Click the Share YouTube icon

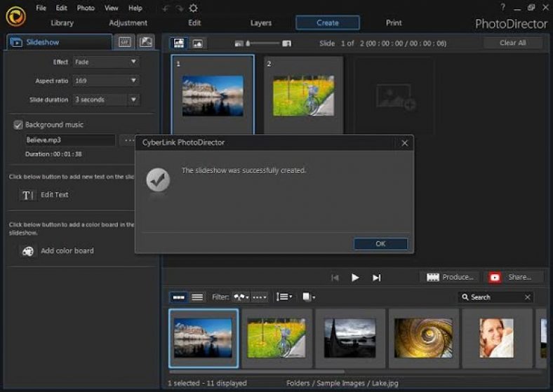tap(495, 277)
